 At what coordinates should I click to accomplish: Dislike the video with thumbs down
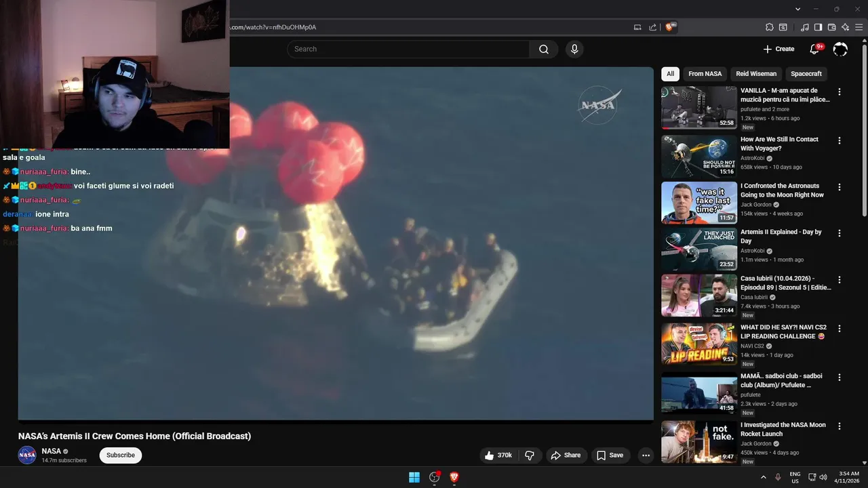530,455
